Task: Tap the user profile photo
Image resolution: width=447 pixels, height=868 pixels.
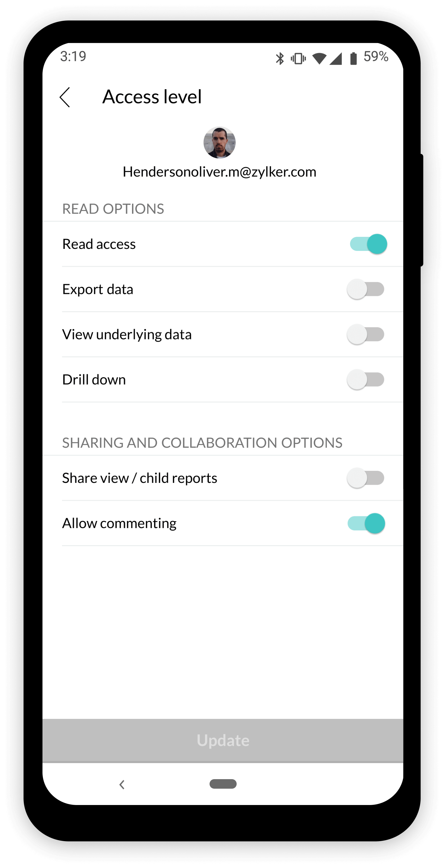Action: [x=220, y=143]
